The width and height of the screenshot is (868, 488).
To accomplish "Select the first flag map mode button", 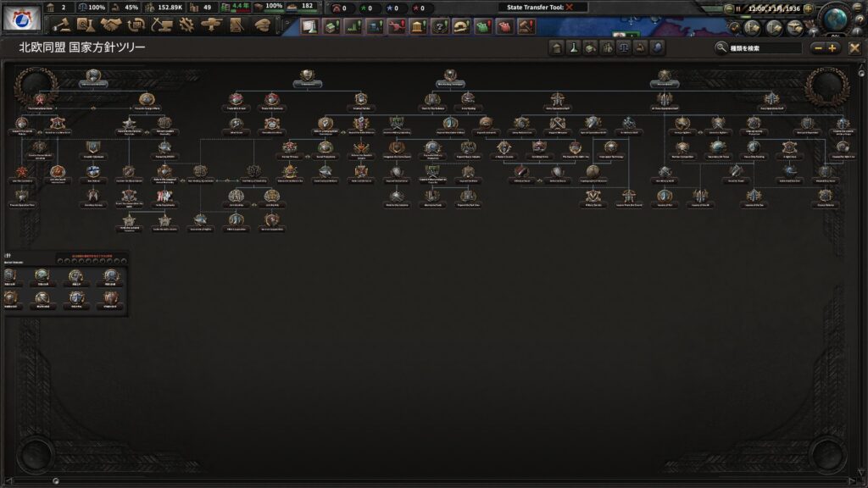I will click(x=753, y=27).
